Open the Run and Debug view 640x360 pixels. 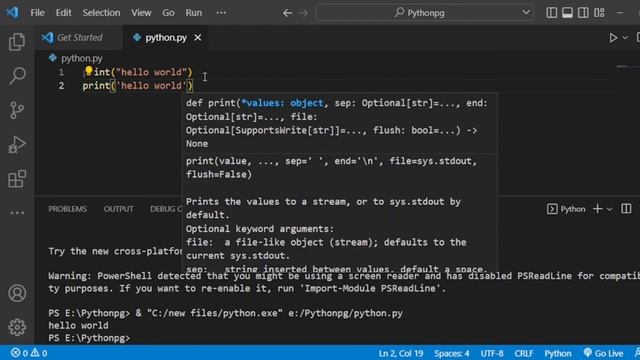pyautogui.click(x=17, y=144)
